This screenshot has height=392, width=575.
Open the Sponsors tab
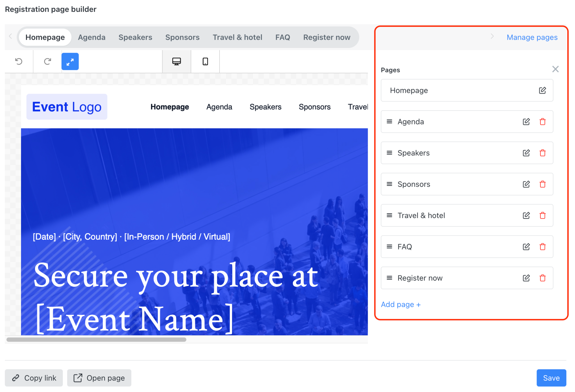pos(182,37)
